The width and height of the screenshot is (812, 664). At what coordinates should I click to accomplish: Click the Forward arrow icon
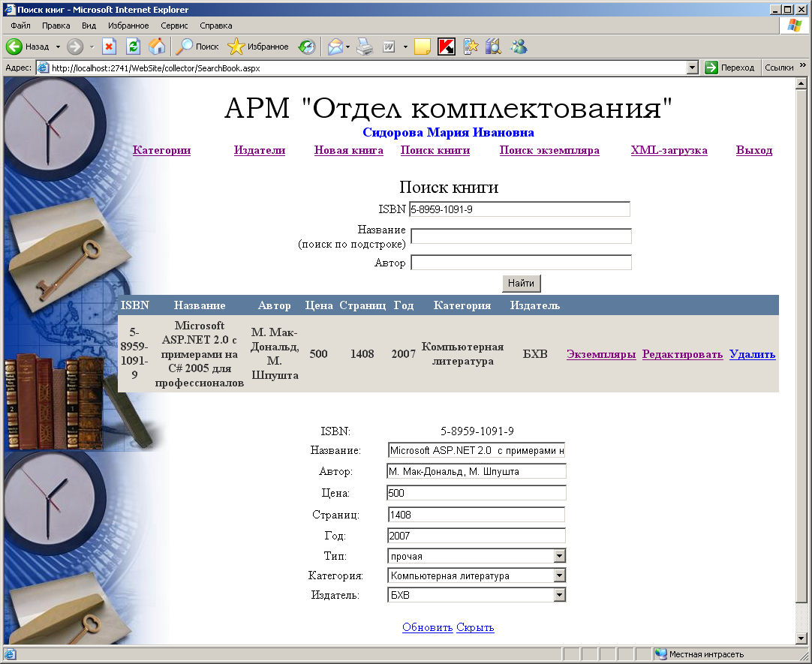click(75, 47)
